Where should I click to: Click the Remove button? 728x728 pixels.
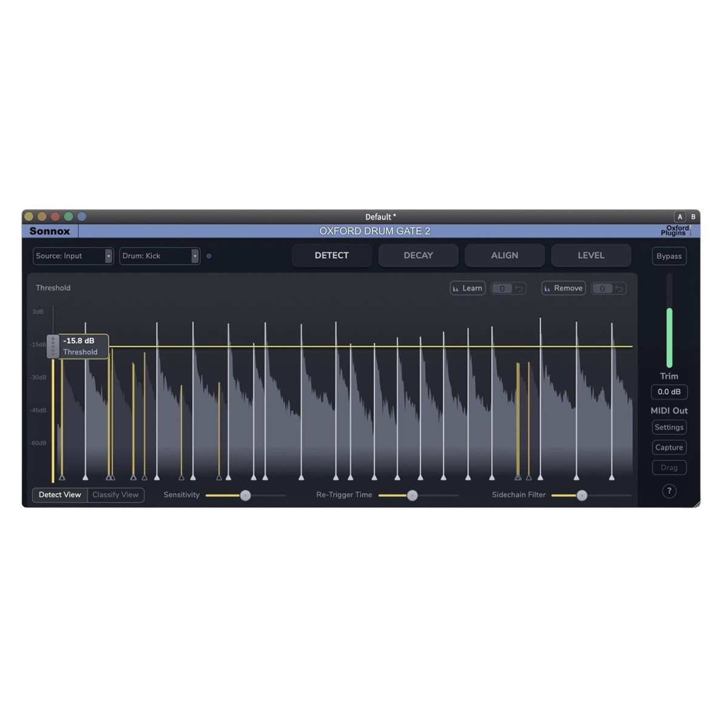pyautogui.click(x=564, y=288)
